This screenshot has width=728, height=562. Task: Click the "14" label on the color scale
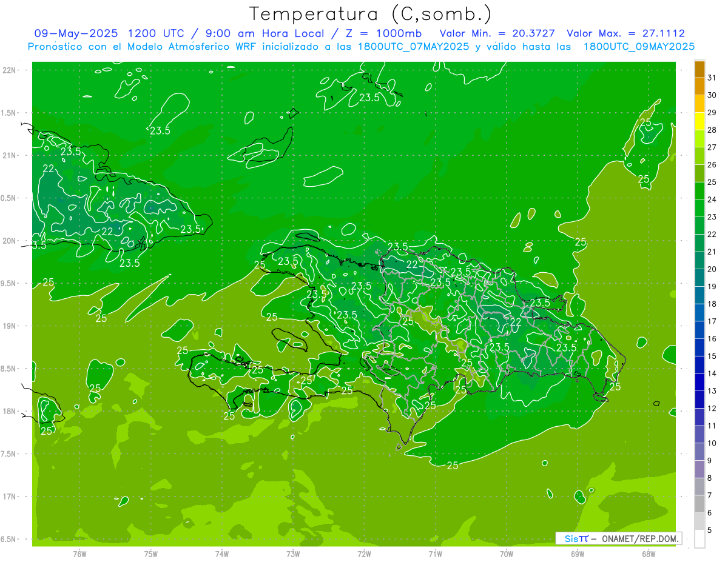(x=712, y=373)
